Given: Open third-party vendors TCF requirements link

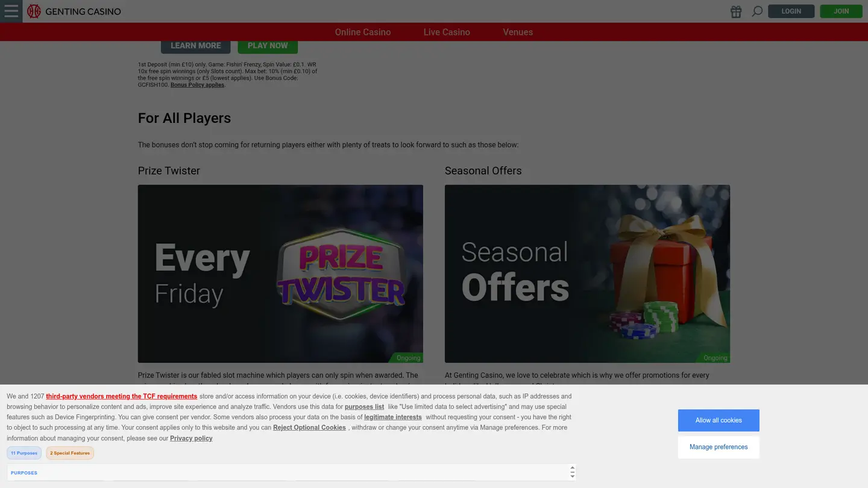Looking at the screenshot, I should (121, 396).
